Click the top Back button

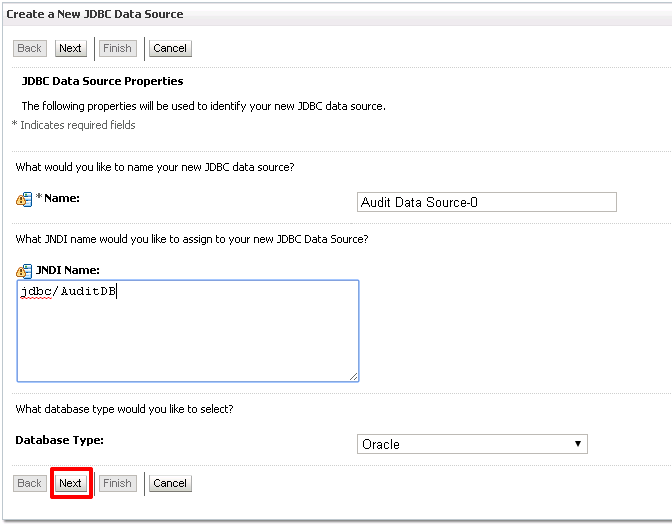coord(30,48)
